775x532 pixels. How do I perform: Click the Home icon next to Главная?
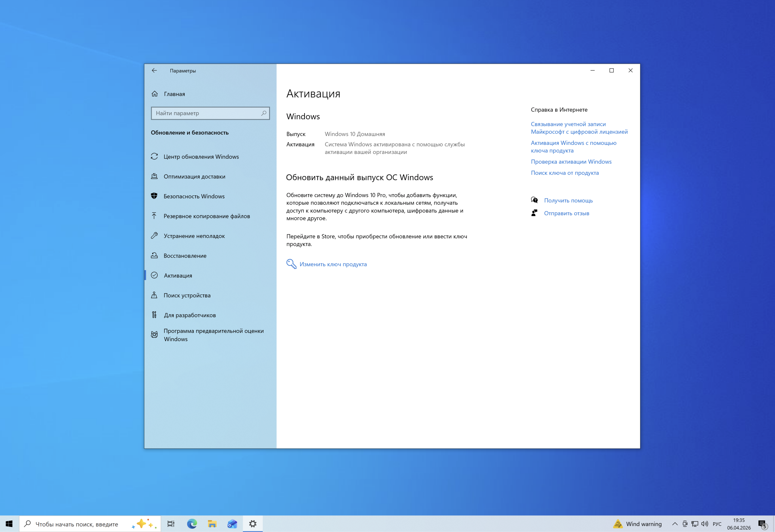(154, 94)
